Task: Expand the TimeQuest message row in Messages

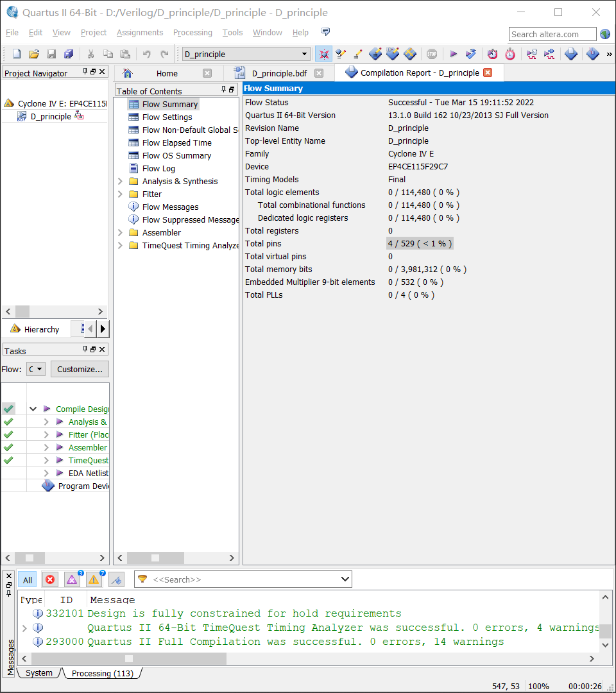Action: 24,628
